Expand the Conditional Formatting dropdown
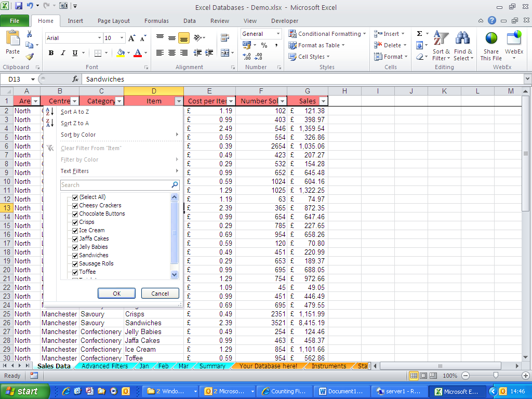The height and width of the screenshot is (399, 532). click(x=364, y=34)
